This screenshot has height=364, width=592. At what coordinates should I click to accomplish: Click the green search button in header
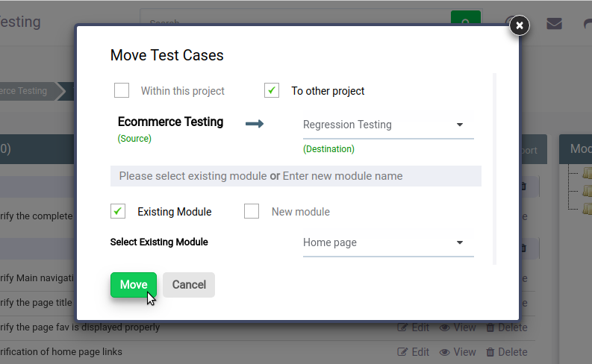click(466, 17)
